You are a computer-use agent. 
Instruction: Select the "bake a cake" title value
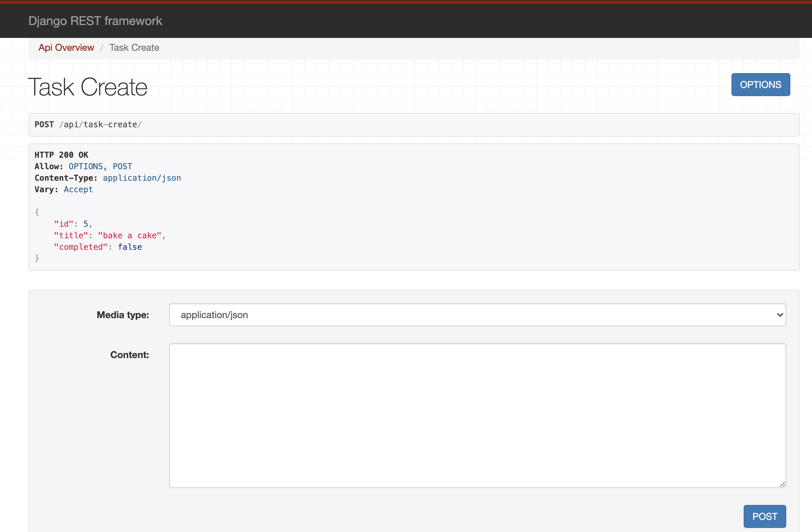[130, 236]
